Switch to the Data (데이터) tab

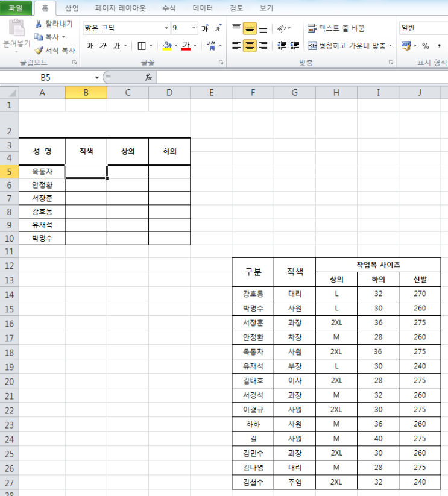point(203,8)
